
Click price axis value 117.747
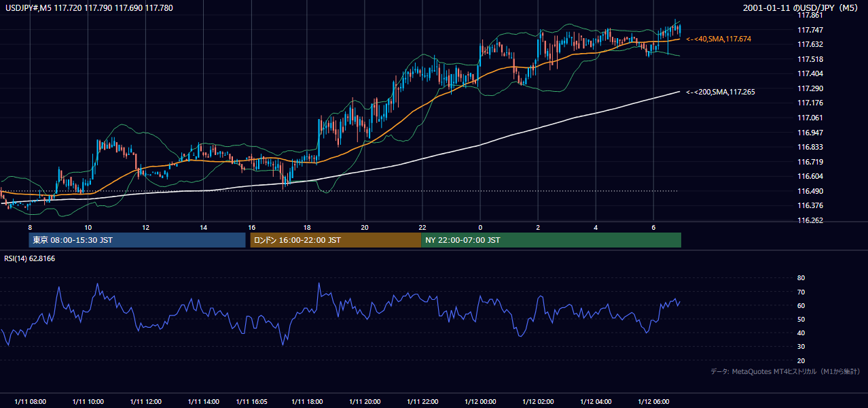point(810,30)
